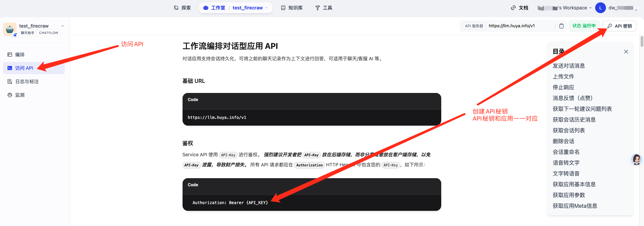
Task: Open 知识库 knowledge base in top navigation
Action: click(292, 8)
